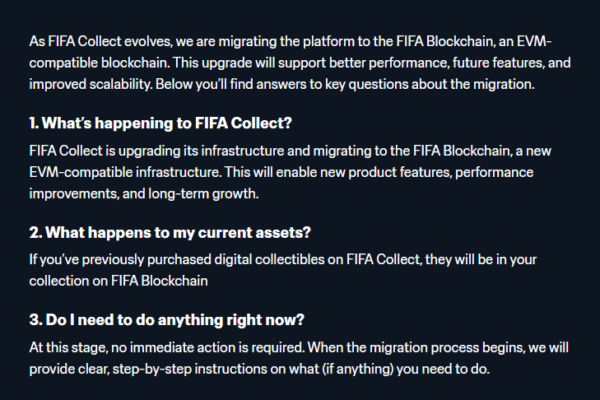The height and width of the screenshot is (400, 600).
Task: Click the line "FIFA Collect is upgrading its infrastructure"
Action: coord(290,150)
